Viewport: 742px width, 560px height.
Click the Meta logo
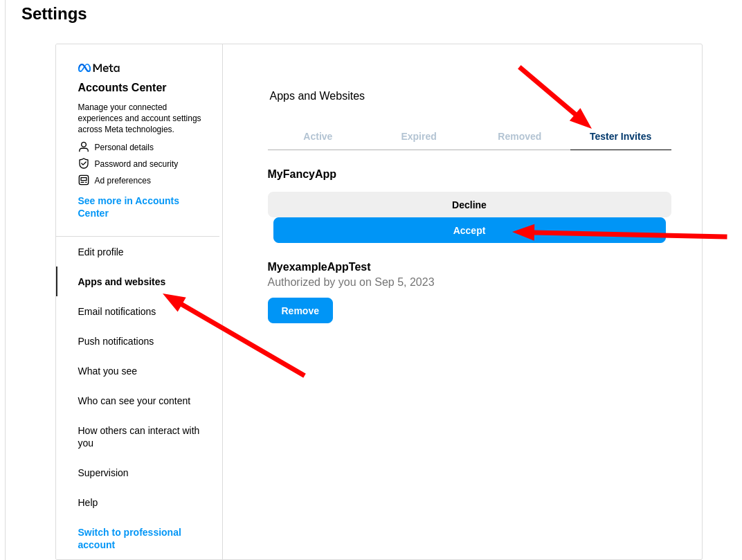pyautogui.click(x=98, y=68)
